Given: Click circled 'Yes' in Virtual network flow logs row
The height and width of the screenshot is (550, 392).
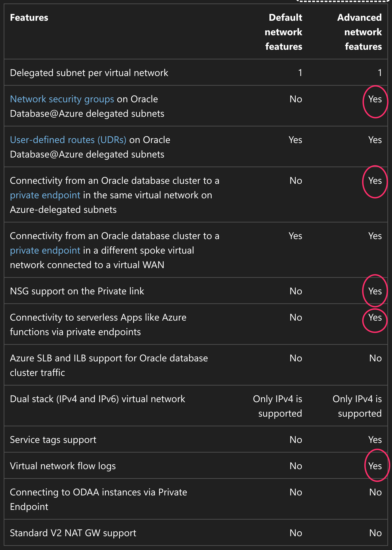Looking at the screenshot, I should pos(375,466).
